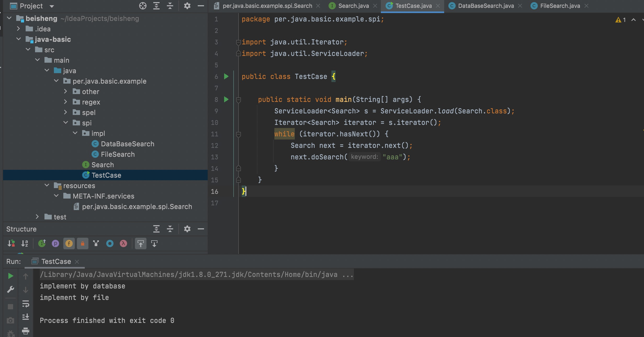644x337 pixels.
Task: Click Scroll to End in Run console
Action: coord(26,317)
